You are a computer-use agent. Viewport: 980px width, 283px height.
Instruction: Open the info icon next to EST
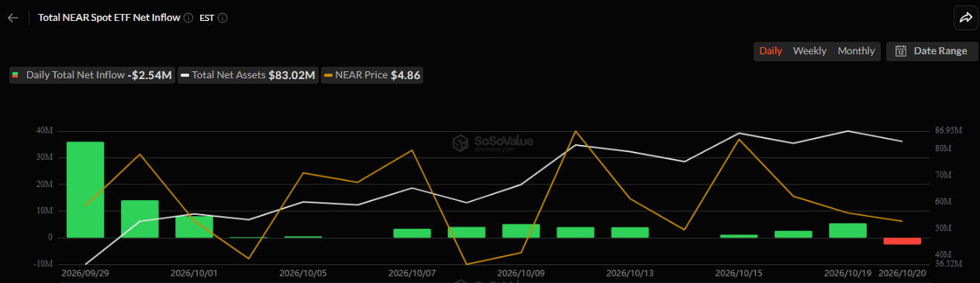click(x=223, y=17)
